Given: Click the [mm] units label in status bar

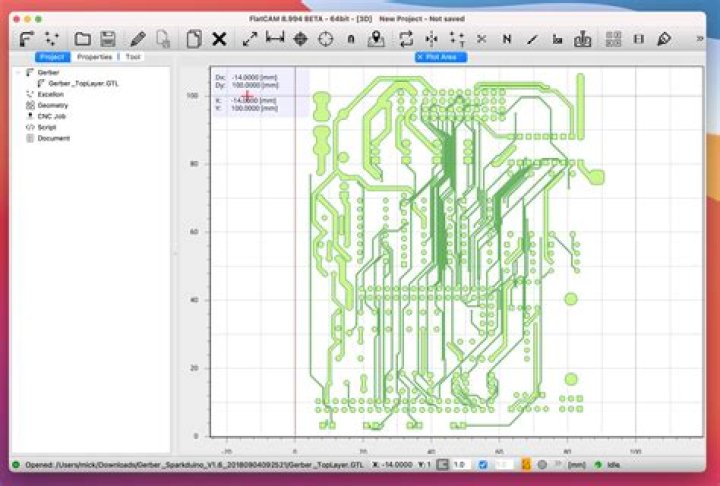Looking at the screenshot, I should 577,465.
